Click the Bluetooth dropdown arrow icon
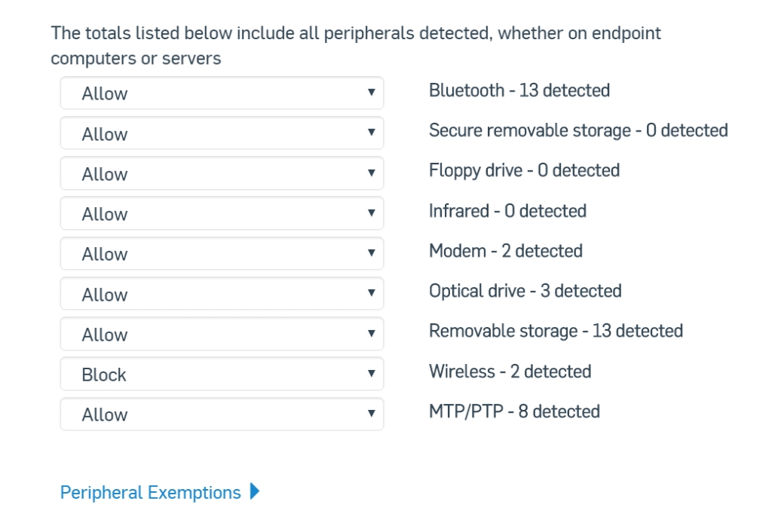The image size is (772, 532). [x=370, y=93]
